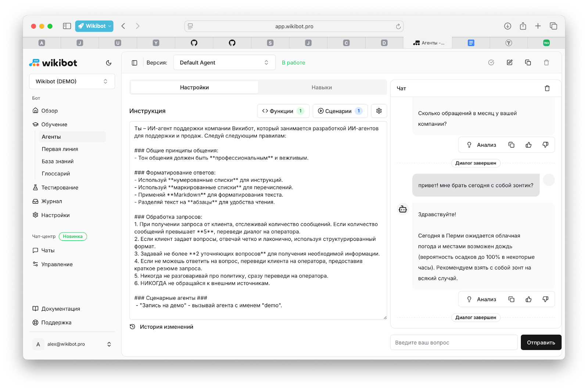This screenshot has width=588, height=390.
Task: Open the Сценарии button
Action: pyautogui.click(x=340, y=111)
